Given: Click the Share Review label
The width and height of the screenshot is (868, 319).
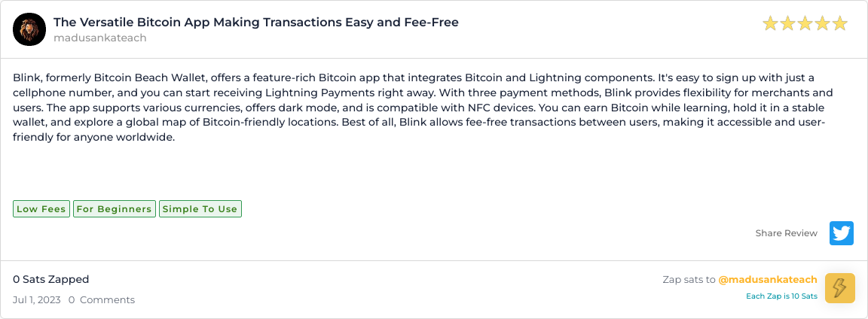Looking at the screenshot, I should coord(786,233).
